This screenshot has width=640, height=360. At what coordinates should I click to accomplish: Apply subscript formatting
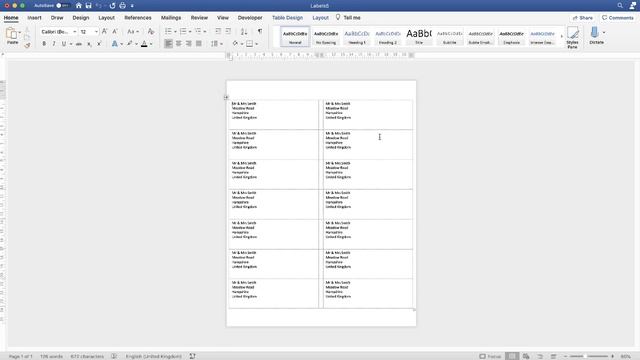pos(89,44)
